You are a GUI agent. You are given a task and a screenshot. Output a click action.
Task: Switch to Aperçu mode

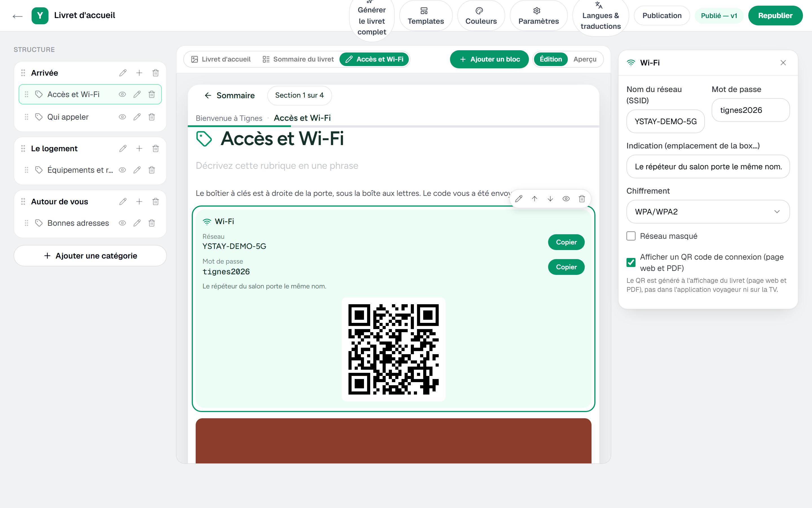[x=585, y=60]
